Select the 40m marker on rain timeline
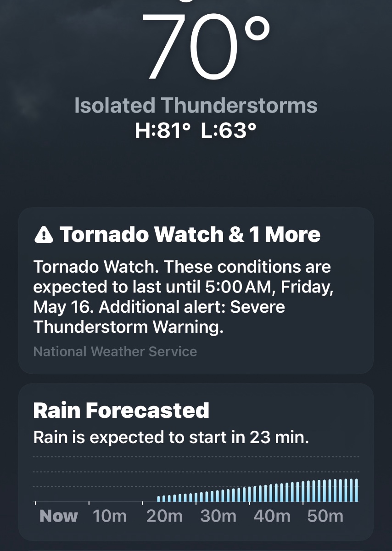The height and width of the screenshot is (551, 392). point(272,516)
